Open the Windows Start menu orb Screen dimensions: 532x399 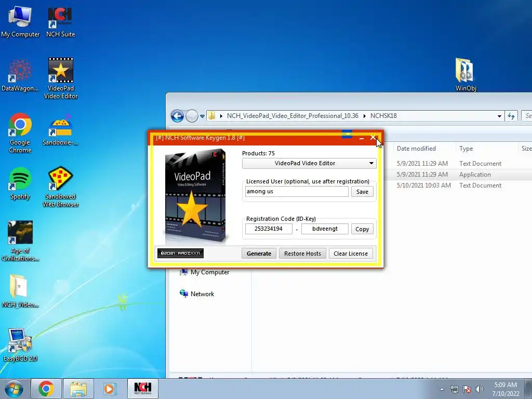tap(14, 389)
